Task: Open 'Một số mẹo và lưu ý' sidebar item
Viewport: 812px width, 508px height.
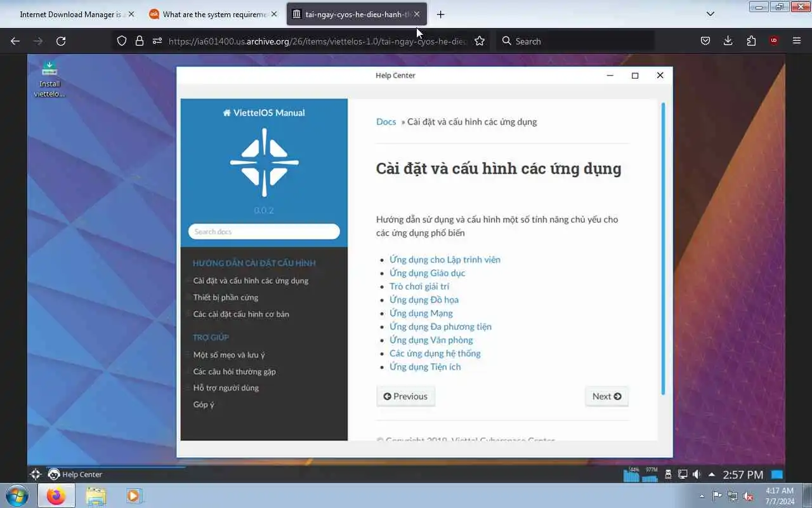Action: 229,354
